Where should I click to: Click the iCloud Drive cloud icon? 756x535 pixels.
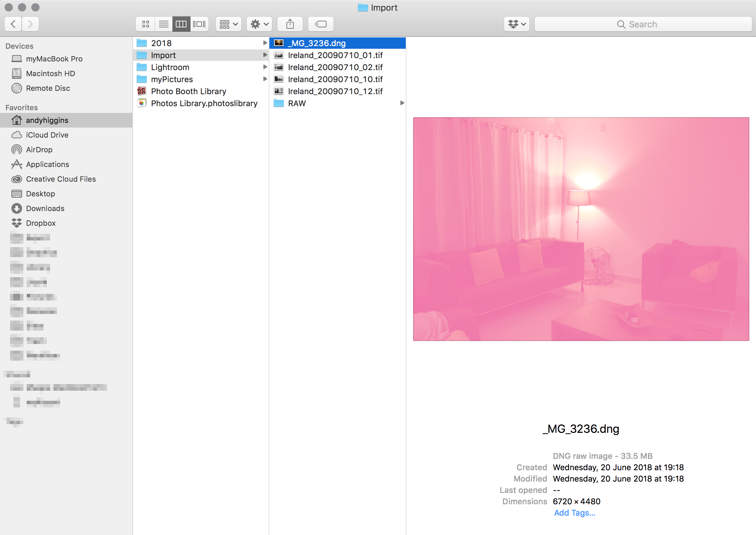click(17, 135)
